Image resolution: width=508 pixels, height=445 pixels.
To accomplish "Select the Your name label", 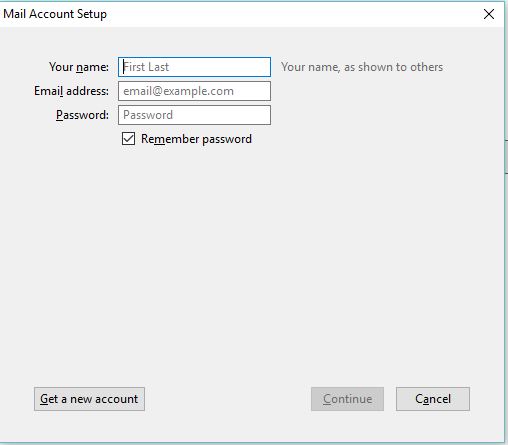I will [79, 67].
